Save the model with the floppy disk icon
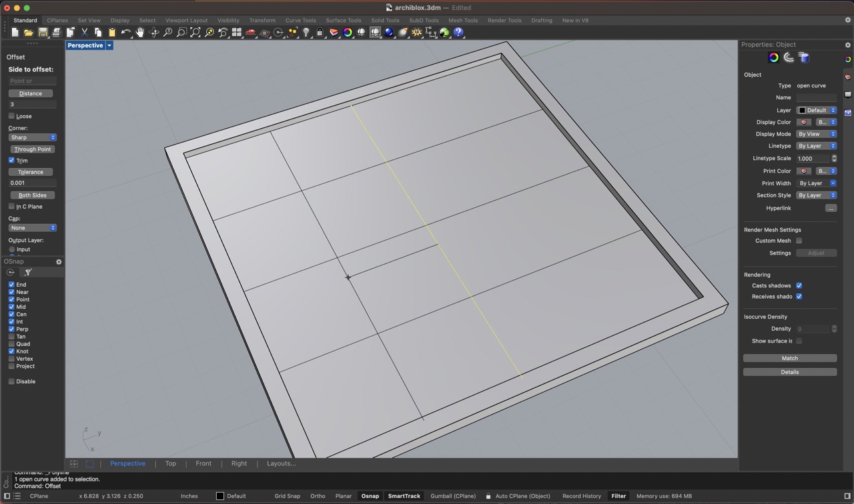Image resolution: width=854 pixels, height=504 pixels. click(x=43, y=32)
